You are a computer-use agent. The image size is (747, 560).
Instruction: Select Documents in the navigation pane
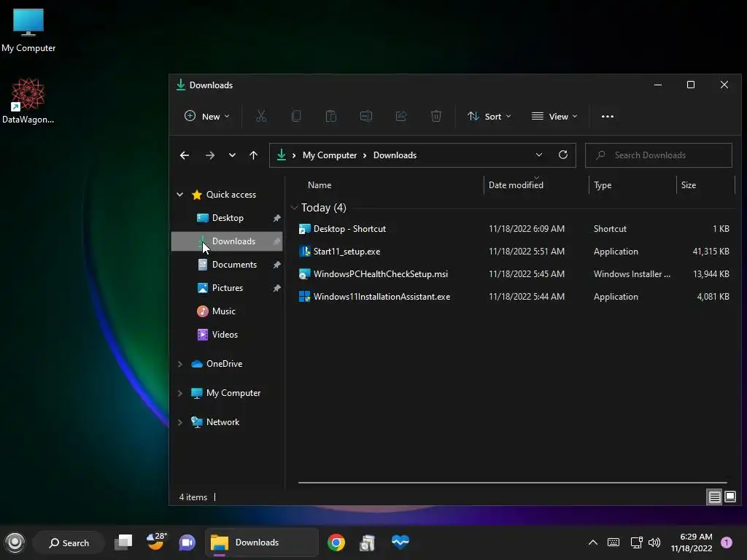click(x=227, y=265)
